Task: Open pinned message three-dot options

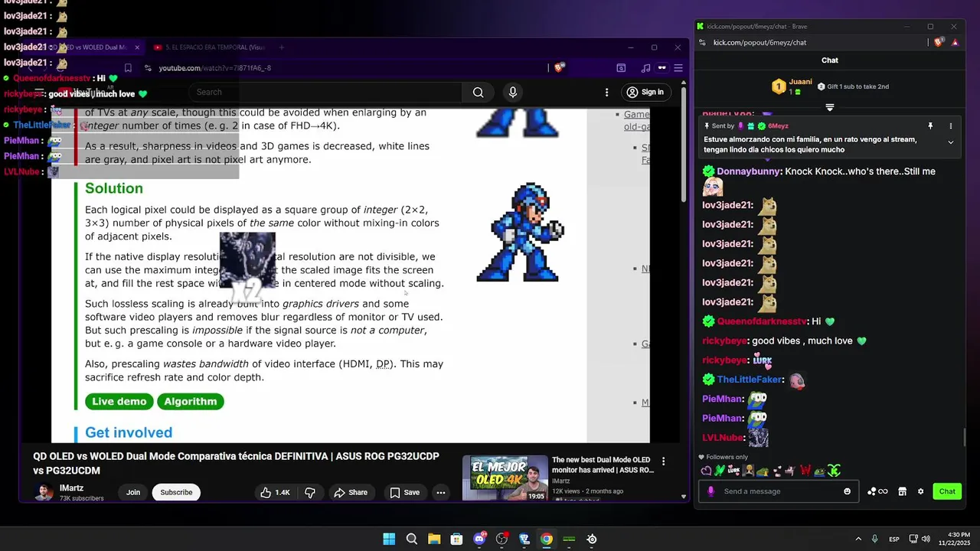Action: click(951, 126)
